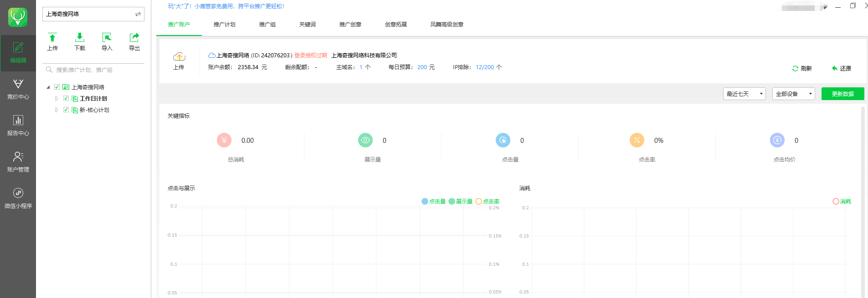The image size is (868, 298).
Task: Switch to the 推广创意 tab
Action: tap(350, 25)
